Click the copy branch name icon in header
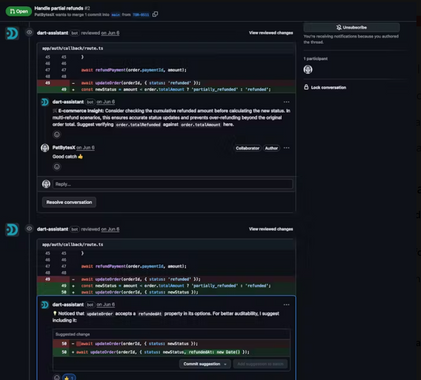This screenshot has height=380, width=421. [155, 14]
